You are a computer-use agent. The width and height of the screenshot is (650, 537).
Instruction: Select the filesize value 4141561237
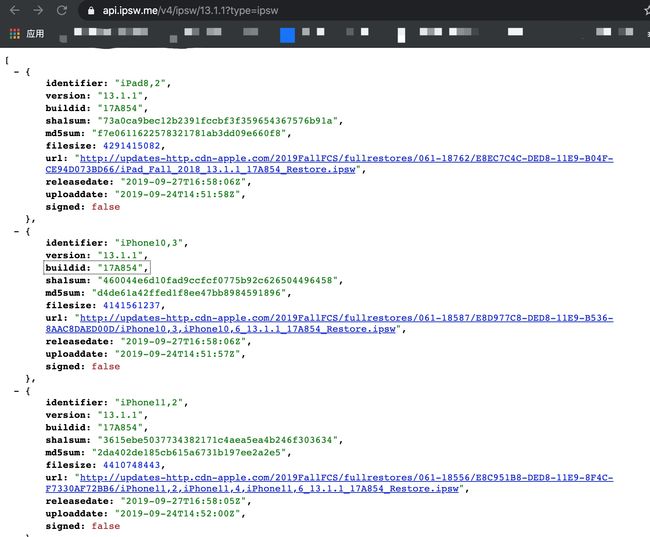point(131,306)
